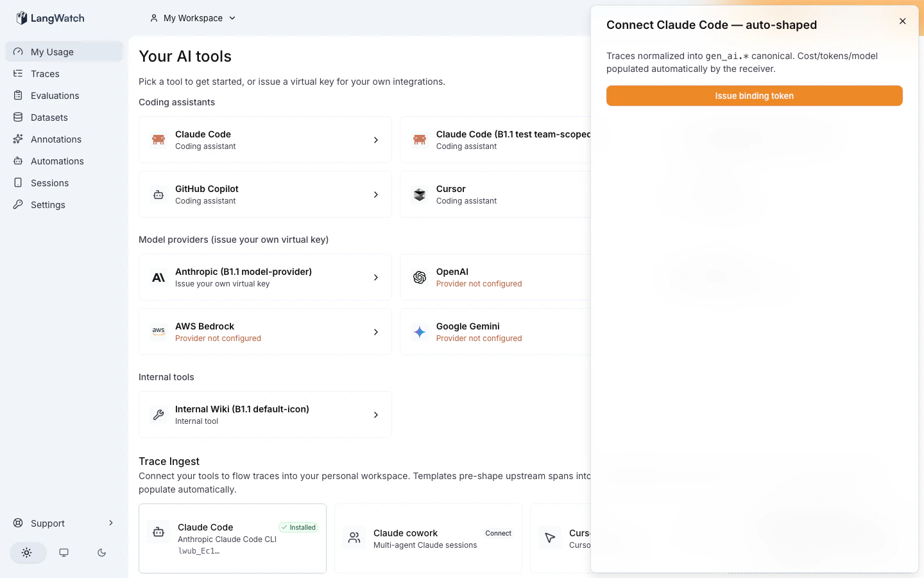Expand the Support submenu chevron
The image size is (924, 578).
click(111, 523)
